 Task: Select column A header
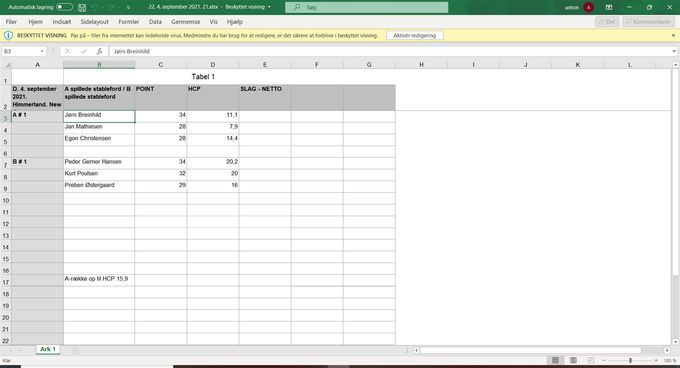[x=37, y=65]
